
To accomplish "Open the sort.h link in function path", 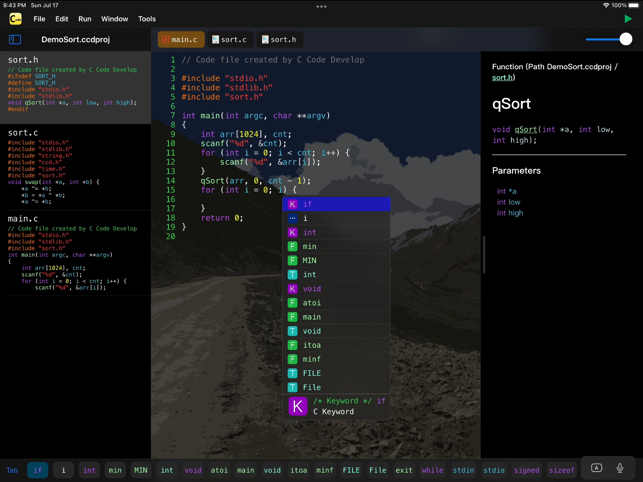I will point(502,78).
